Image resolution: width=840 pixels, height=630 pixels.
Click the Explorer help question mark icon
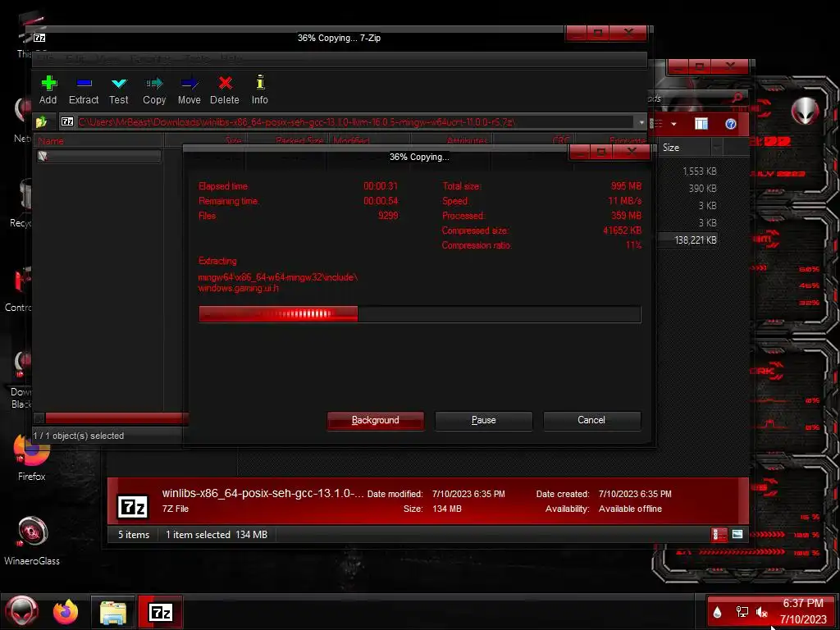[730, 125]
